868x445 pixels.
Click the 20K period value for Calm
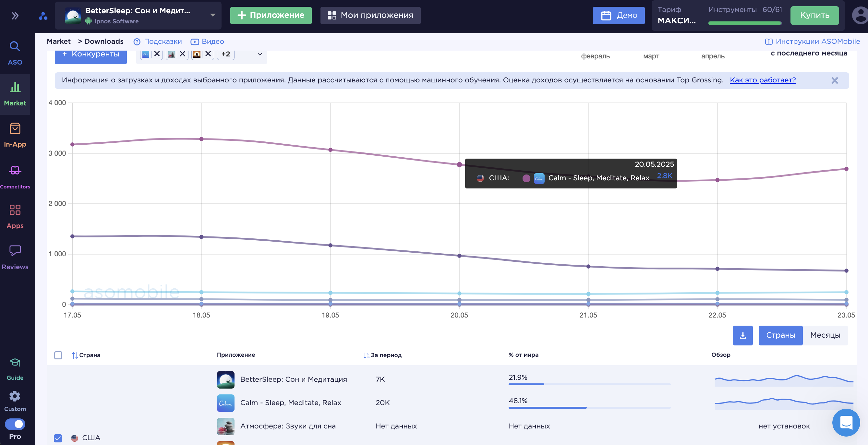pos(382,403)
